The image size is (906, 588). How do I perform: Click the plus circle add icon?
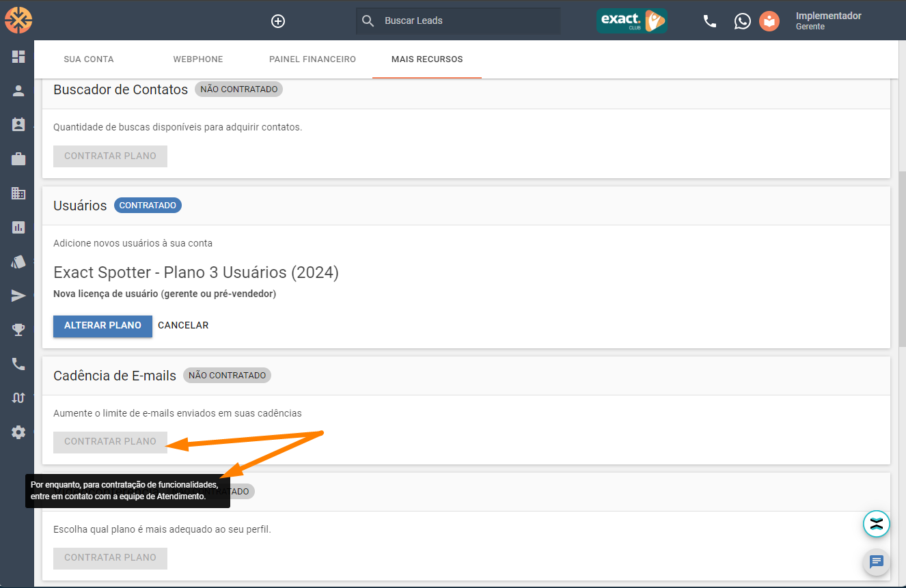pos(278,21)
